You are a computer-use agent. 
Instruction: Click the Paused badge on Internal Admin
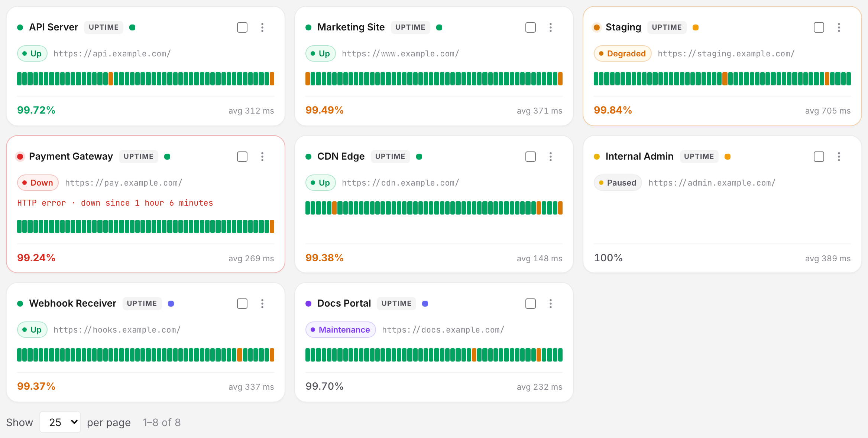pyautogui.click(x=618, y=183)
